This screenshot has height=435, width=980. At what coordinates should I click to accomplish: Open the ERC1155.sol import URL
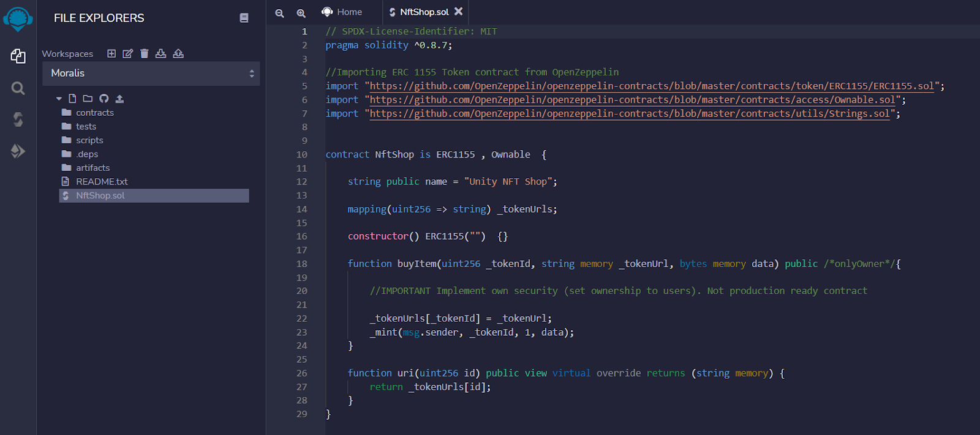(652, 86)
